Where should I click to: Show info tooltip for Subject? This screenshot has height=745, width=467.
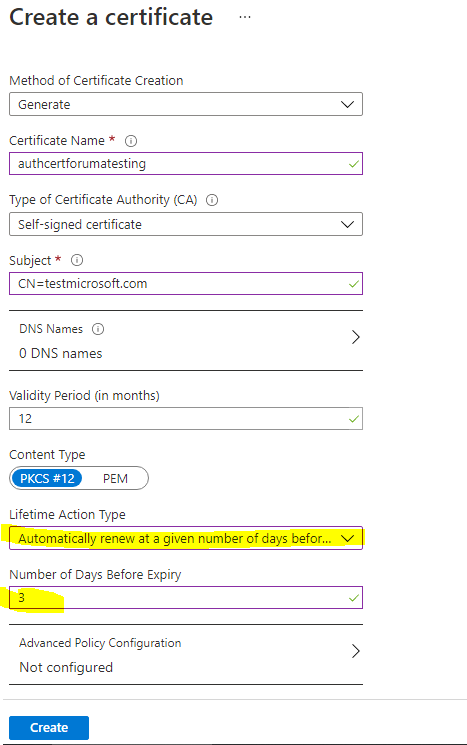point(76,260)
